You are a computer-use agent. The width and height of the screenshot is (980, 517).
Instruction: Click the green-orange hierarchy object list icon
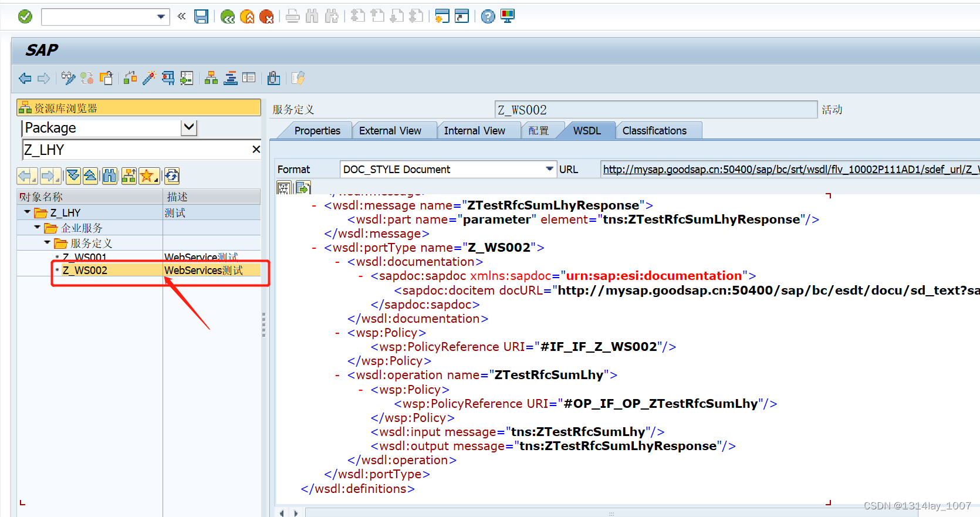pos(211,78)
